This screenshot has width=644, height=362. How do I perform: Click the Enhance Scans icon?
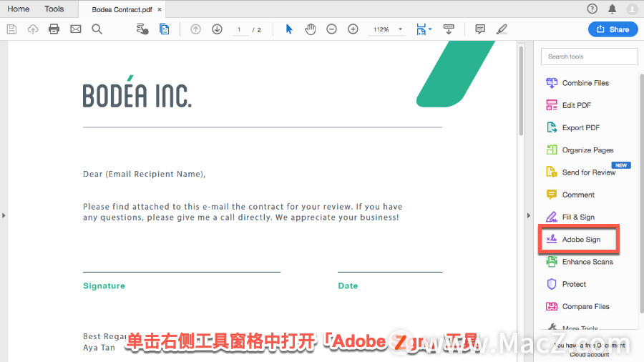pyautogui.click(x=552, y=261)
